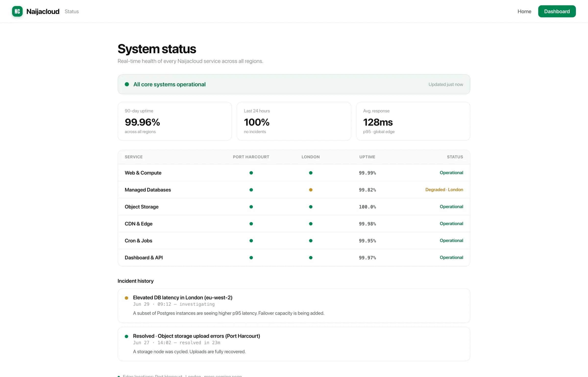Click the UPTIME column header

pos(367,157)
